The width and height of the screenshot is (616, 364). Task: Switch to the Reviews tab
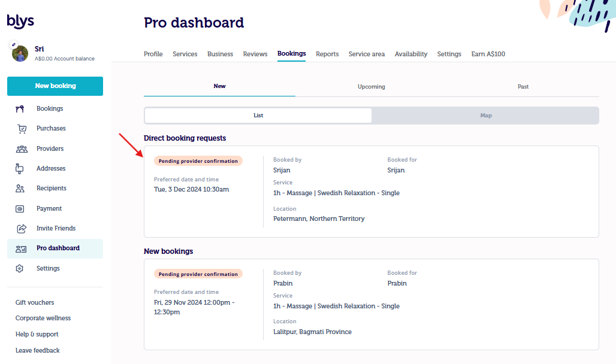click(255, 54)
